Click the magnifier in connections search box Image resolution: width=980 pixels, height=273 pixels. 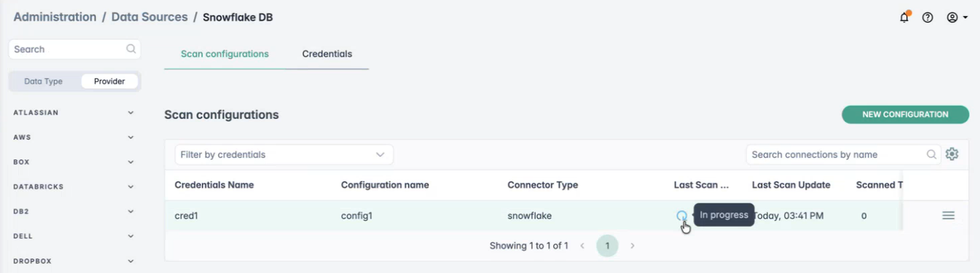click(932, 155)
